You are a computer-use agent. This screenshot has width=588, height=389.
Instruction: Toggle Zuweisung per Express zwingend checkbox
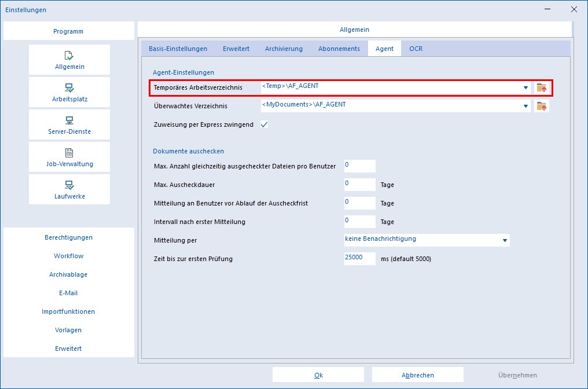tap(264, 124)
